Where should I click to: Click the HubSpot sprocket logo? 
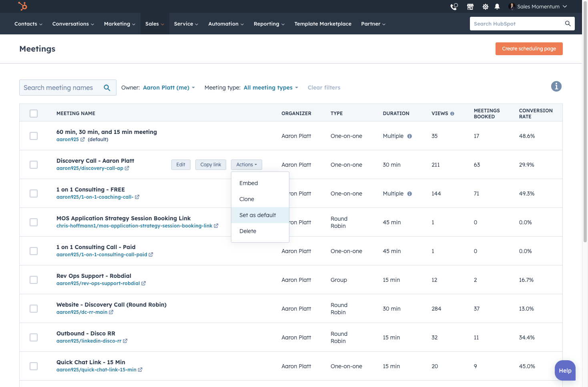(23, 6)
